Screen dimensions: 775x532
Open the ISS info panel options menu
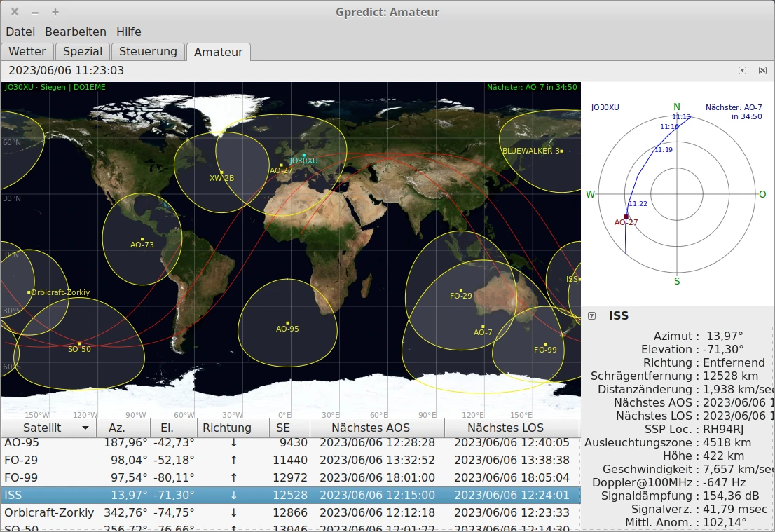[x=591, y=315]
